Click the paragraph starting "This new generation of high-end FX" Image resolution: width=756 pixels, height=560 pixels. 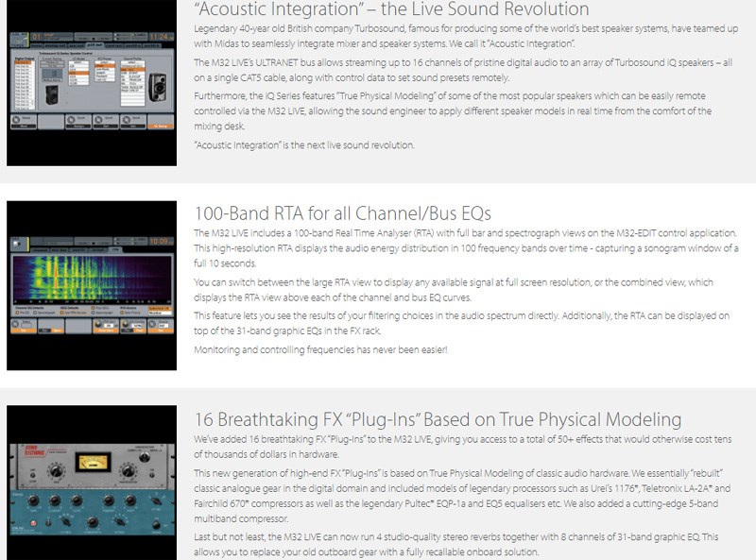pyautogui.click(x=462, y=496)
